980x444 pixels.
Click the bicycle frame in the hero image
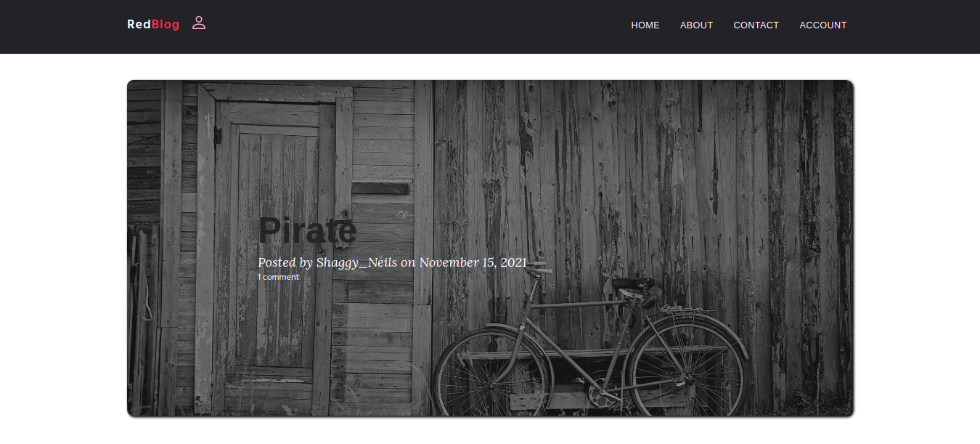click(581, 327)
